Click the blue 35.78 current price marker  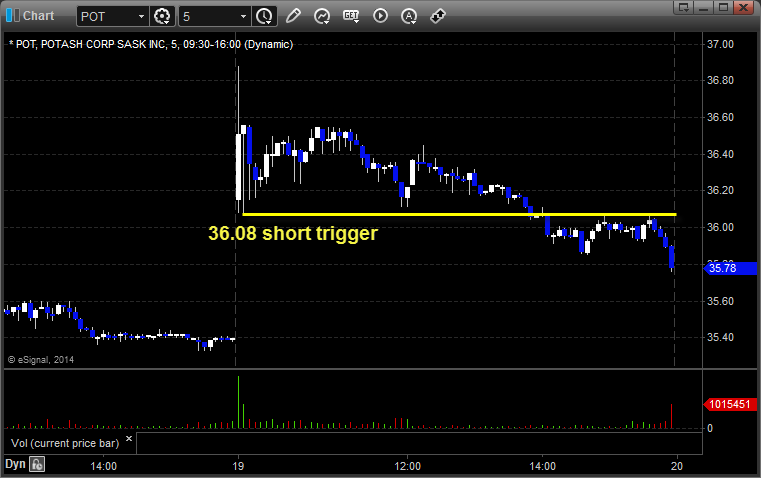(730, 268)
